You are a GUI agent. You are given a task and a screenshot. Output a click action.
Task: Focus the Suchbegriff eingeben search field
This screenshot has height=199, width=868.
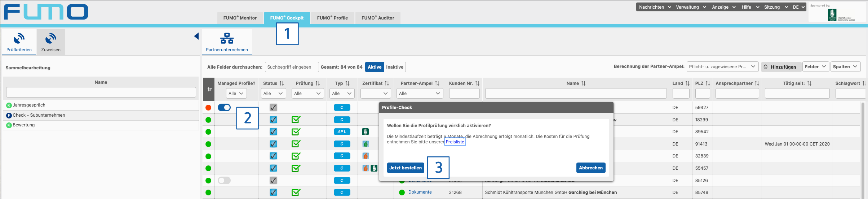292,67
